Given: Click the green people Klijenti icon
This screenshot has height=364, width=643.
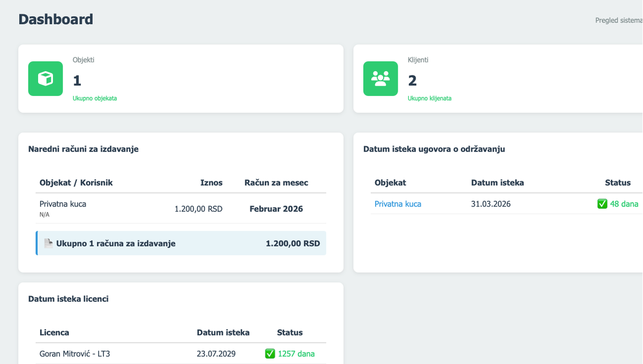Looking at the screenshot, I should tap(380, 79).
